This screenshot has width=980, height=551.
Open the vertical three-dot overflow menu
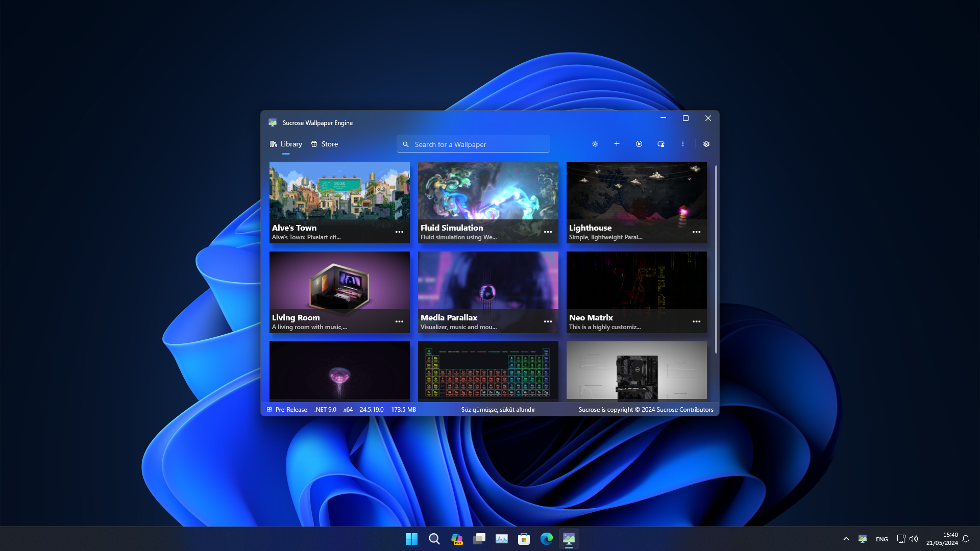(683, 144)
